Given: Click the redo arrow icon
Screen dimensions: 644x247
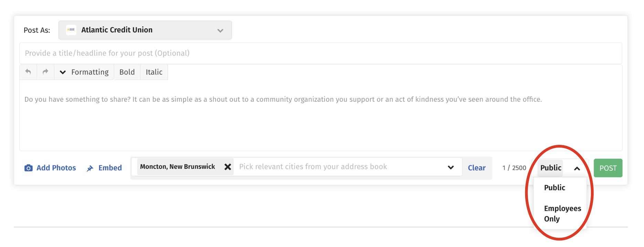Looking at the screenshot, I should click(45, 72).
